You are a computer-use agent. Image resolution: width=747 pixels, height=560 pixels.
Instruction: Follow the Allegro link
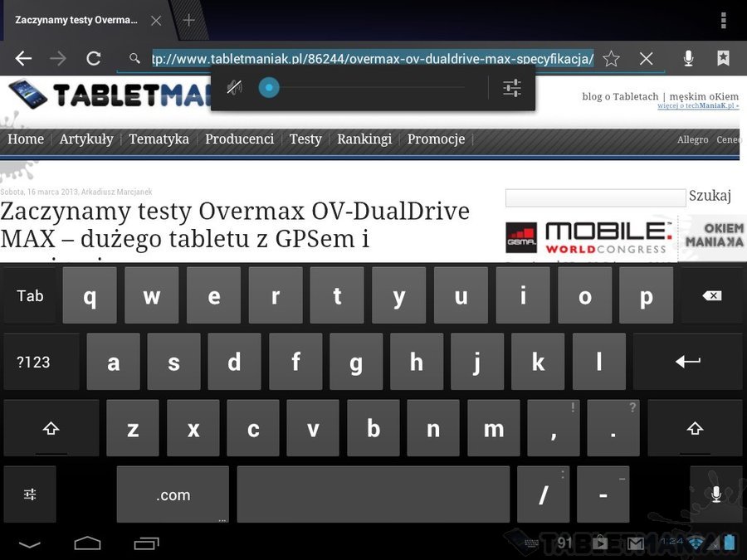pyautogui.click(x=693, y=139)
